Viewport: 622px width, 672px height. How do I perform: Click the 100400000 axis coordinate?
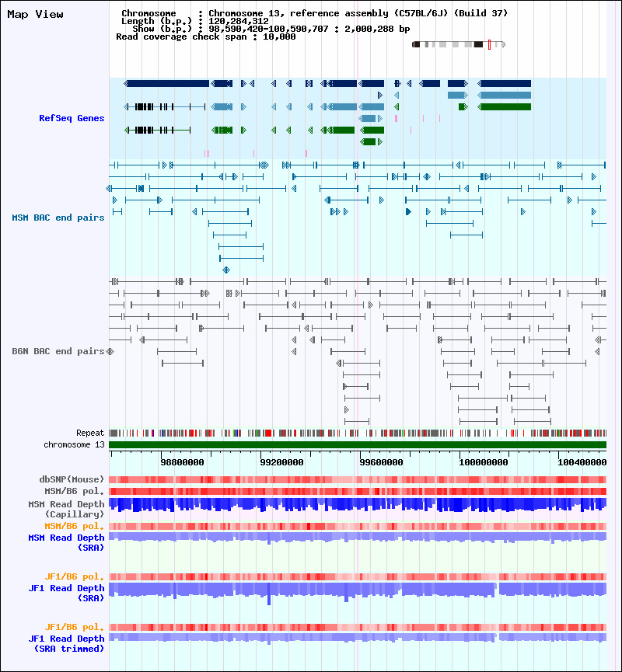click(x=582, y=462)
